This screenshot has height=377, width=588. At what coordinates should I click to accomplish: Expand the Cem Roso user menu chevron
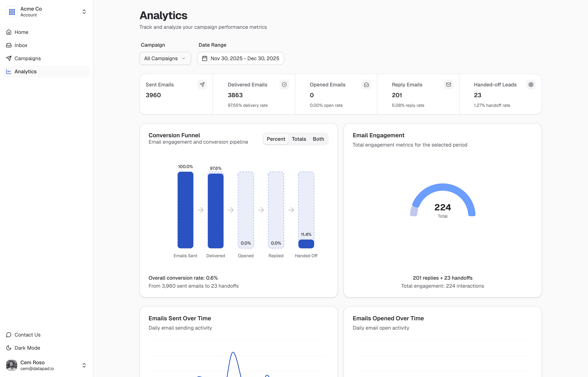[84, 365]
